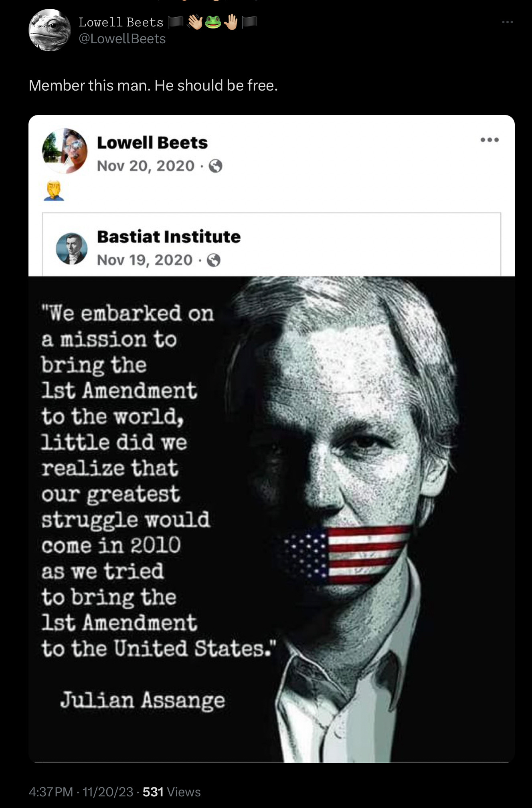This screenshot has height=808, width=532.
Task: Open the Lowell Beets display name at top
Action: pos(121,22)
